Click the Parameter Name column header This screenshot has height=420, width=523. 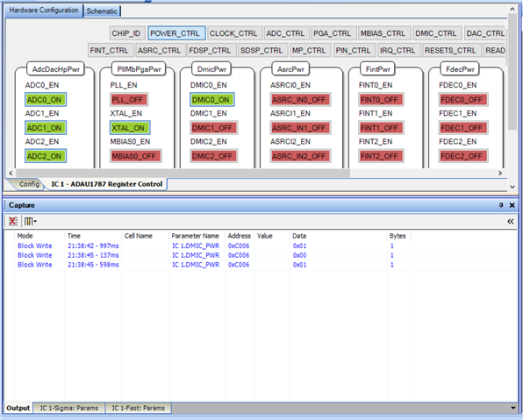(197, 236)
